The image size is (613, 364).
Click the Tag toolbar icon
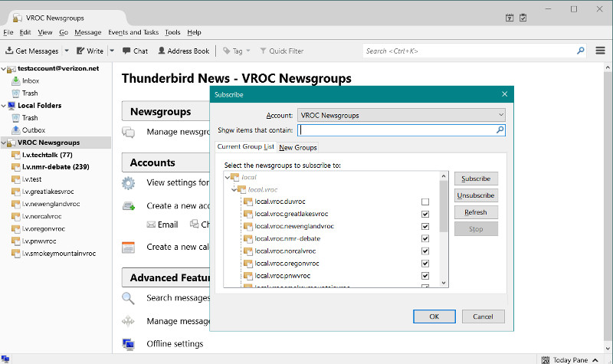point(226,51)
